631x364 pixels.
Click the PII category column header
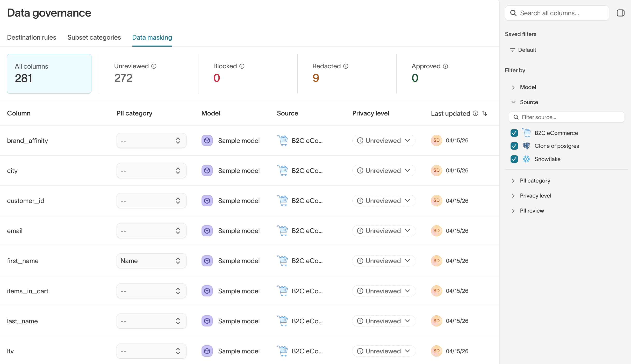point(134,113)
